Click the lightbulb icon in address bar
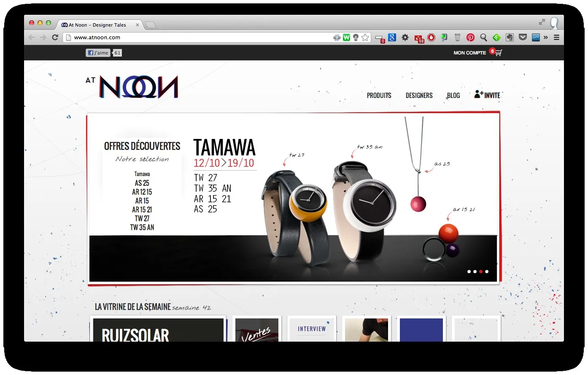The image size is (588, 375). (x=356, y=38)
